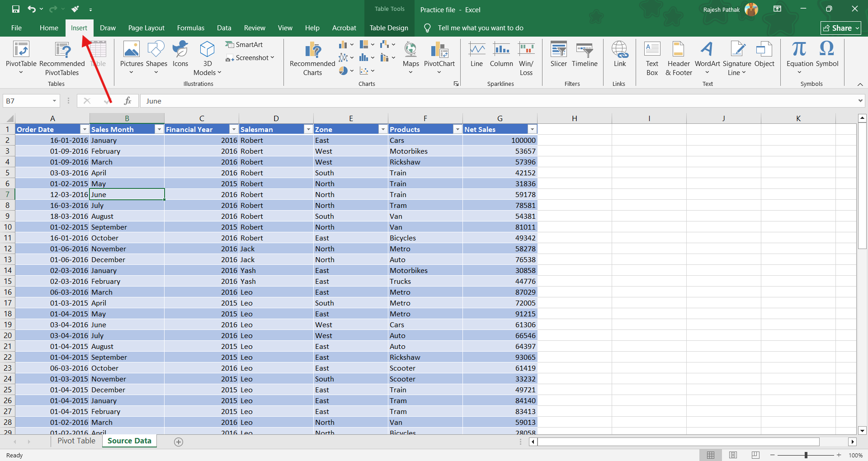Open the Name Box dropdown arrow
Image resolution: width=868 pixels, height=461 pixels.
coord(54,101)
